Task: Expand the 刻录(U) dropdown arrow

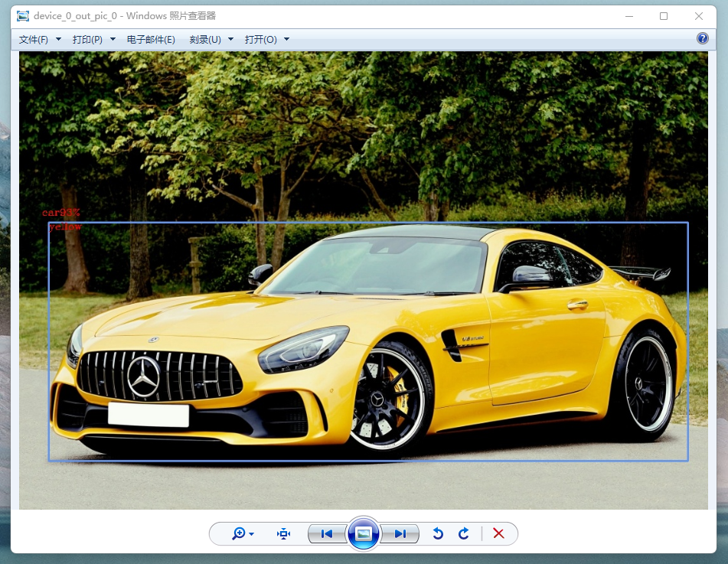Action: (230, 40)
